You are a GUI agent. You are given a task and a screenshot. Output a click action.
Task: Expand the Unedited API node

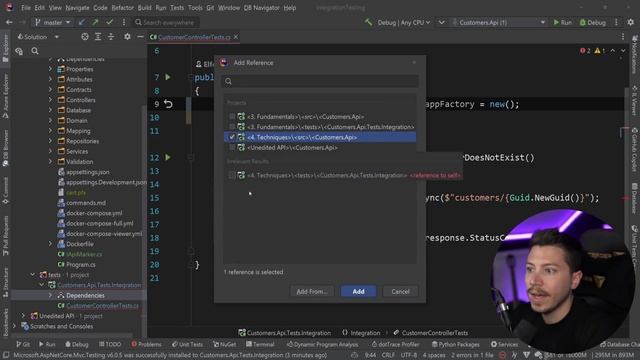(x=23, y=316)
